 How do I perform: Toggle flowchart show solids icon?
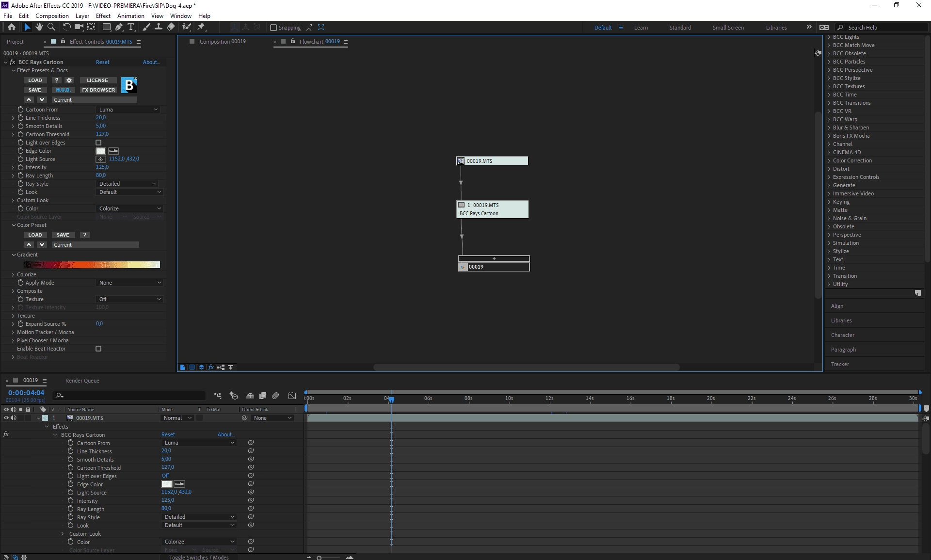tap(192, 368)
